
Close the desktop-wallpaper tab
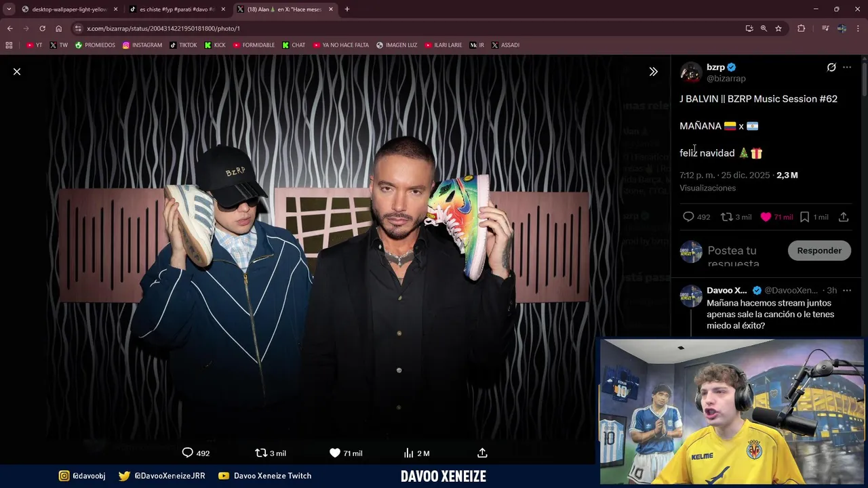coord(115,9)
